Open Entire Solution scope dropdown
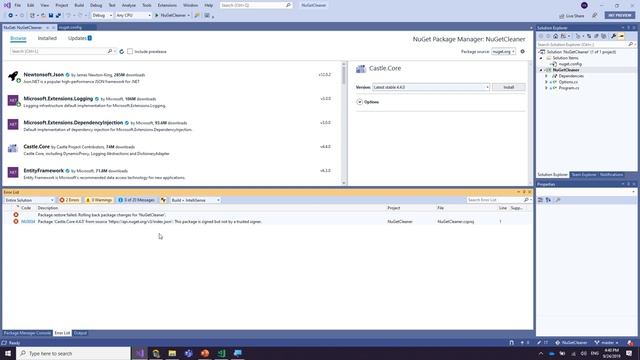 29,200
